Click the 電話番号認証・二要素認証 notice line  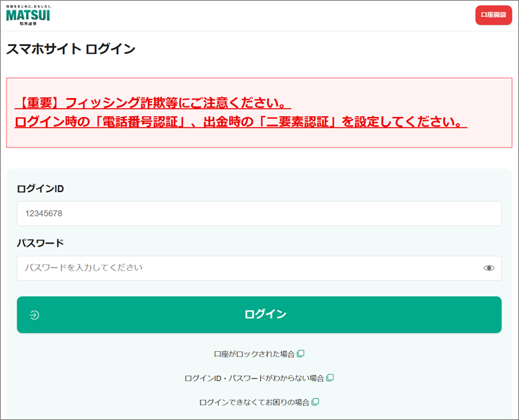240,122
